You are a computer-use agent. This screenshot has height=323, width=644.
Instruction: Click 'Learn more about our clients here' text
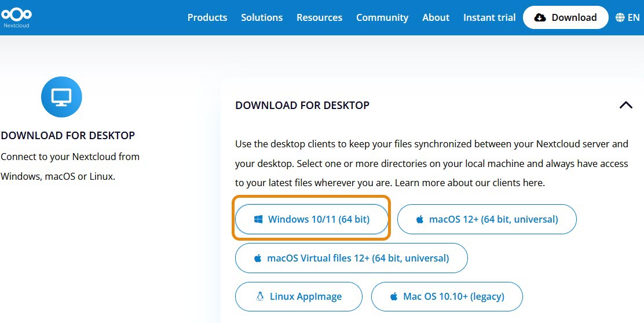pos(470,183)
